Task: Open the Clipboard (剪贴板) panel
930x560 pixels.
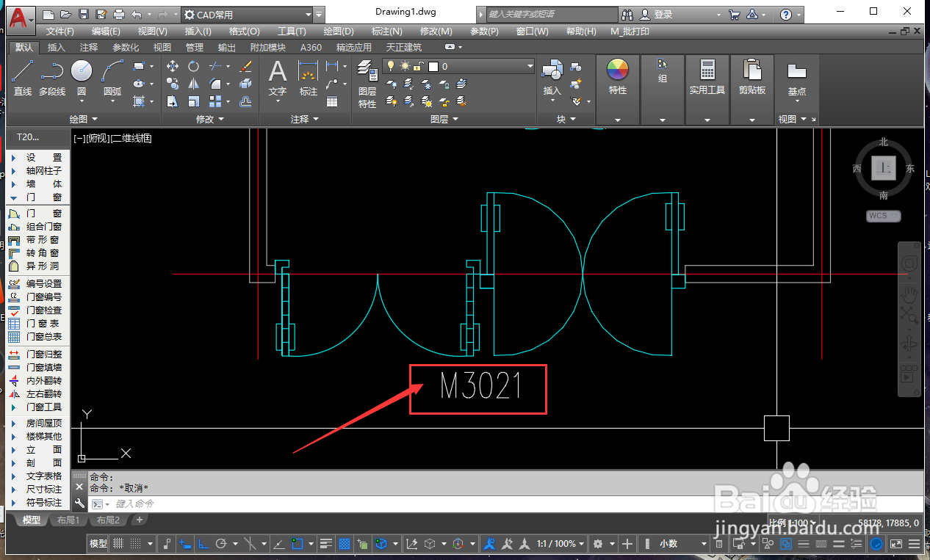Action: [752, 77]
